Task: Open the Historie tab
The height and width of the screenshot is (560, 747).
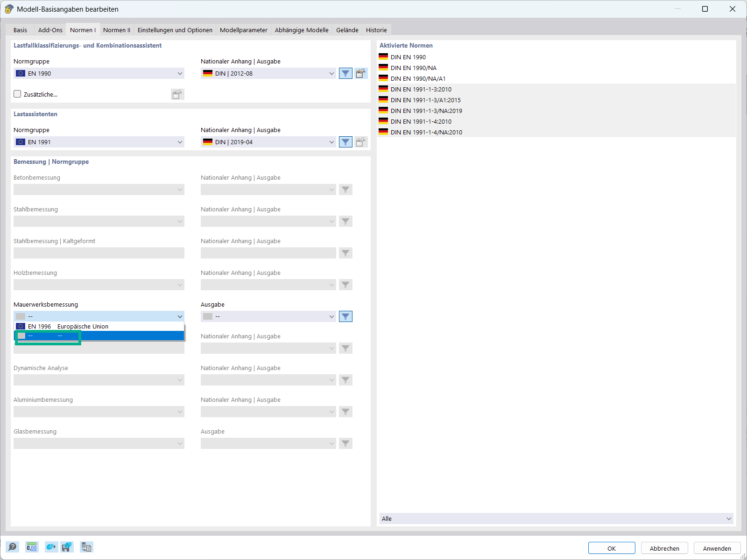Action: click(376, 30)
